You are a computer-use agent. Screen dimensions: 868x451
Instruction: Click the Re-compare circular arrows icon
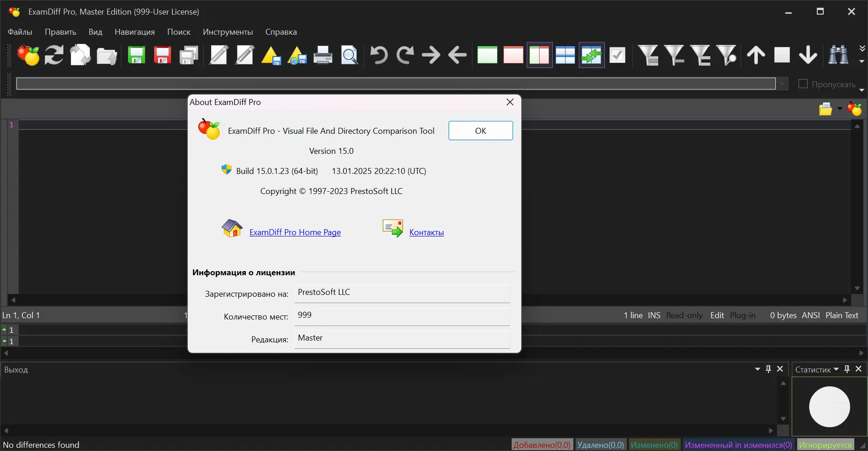pos(54,55)
